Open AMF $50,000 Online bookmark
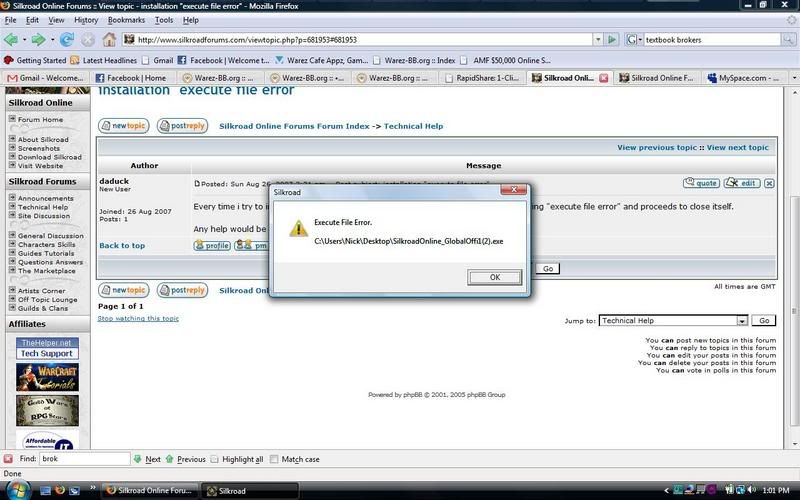The height and width of the screenshot is (500, 800). click(x=505, y=60)
